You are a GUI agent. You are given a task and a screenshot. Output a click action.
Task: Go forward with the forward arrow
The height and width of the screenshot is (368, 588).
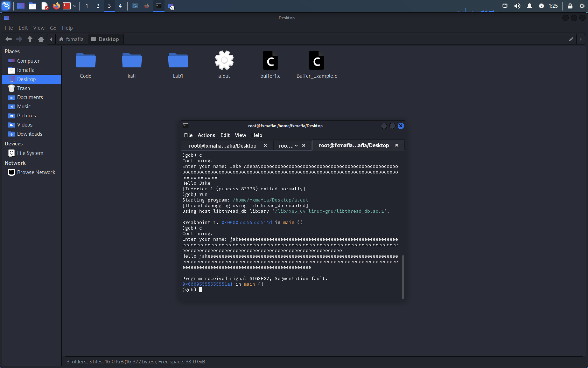pos(19,39)
